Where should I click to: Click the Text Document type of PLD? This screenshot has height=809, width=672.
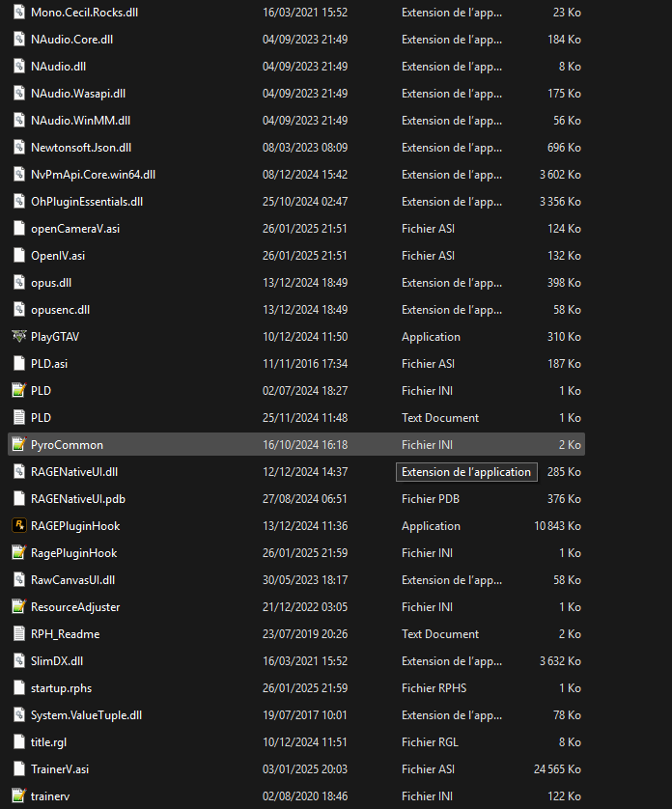pyautogui.click(x=440, y=418)
